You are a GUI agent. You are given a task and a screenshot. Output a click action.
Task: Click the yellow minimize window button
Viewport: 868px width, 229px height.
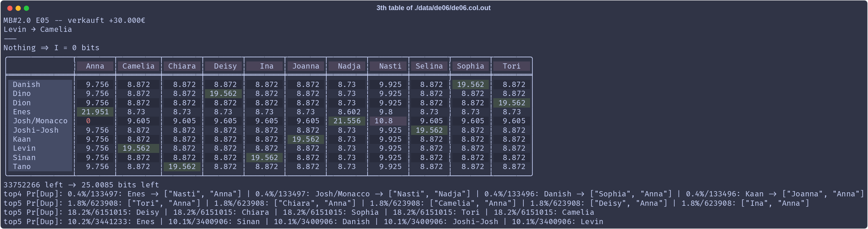(x=18, y=8)
